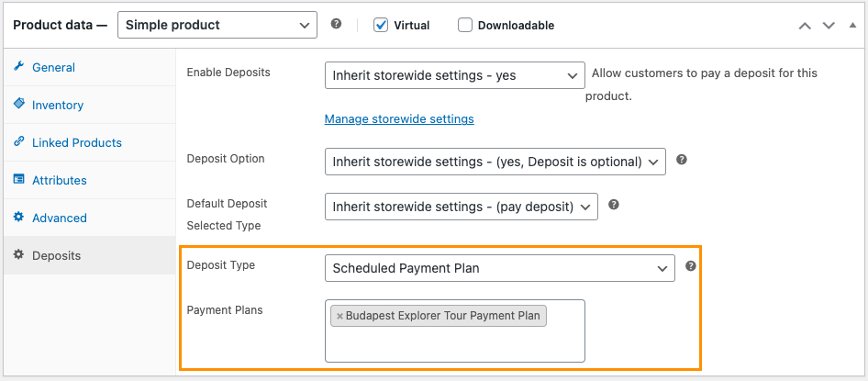Open the Attributes tab
Viewport: 868px width, 381px height.
point(90,180)
